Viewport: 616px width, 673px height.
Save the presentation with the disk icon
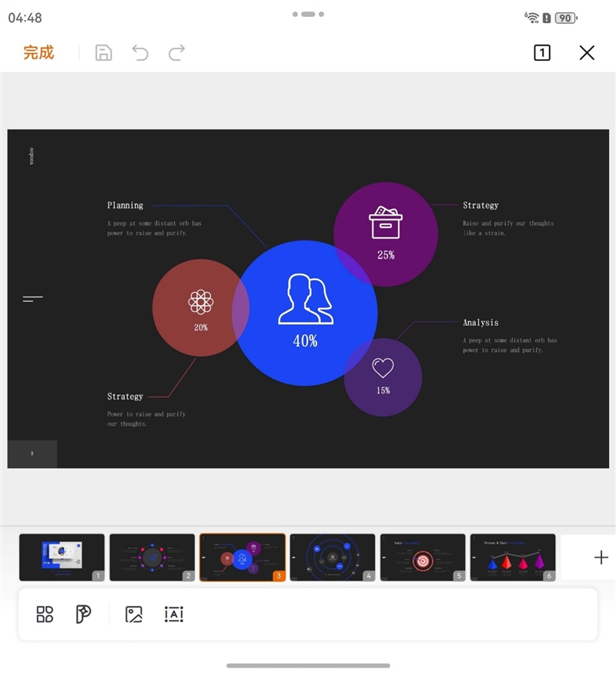[x=103, y=52]
